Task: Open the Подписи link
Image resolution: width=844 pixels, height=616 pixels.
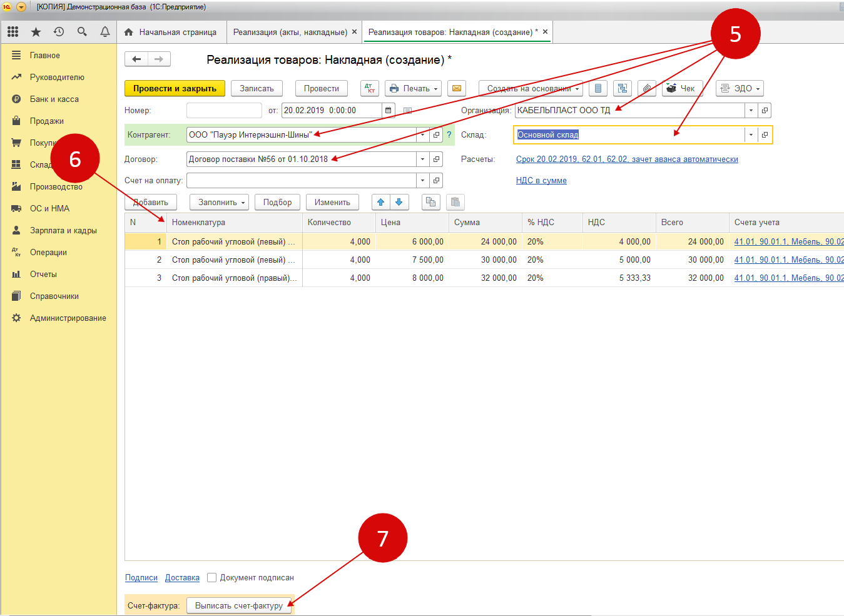Action: tap(141, 577)
